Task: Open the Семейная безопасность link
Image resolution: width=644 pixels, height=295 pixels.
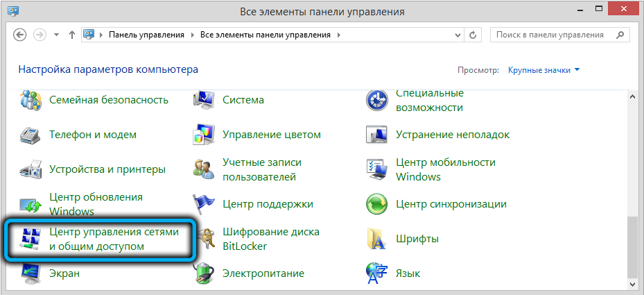Action: (x=109, y=100)
